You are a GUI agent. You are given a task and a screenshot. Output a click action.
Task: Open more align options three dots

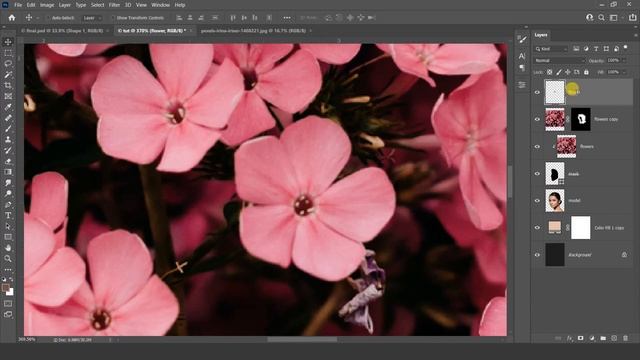click(x=287, y=18)
